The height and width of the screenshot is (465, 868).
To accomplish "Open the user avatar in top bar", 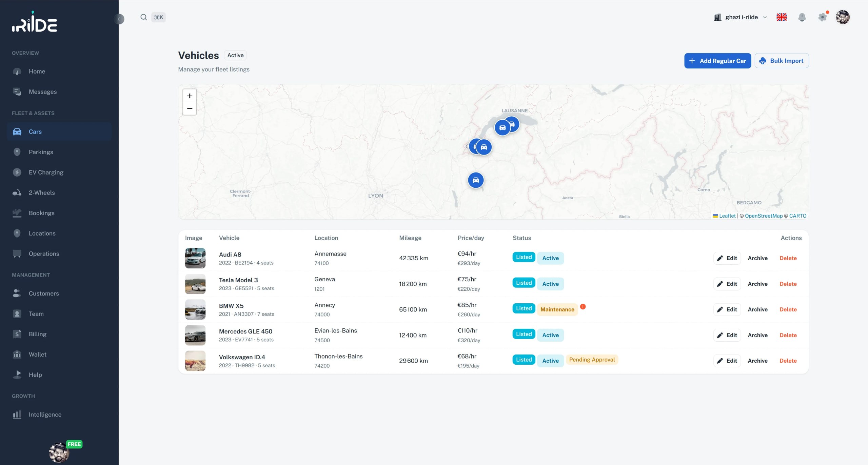I will (x=843, y=17).
